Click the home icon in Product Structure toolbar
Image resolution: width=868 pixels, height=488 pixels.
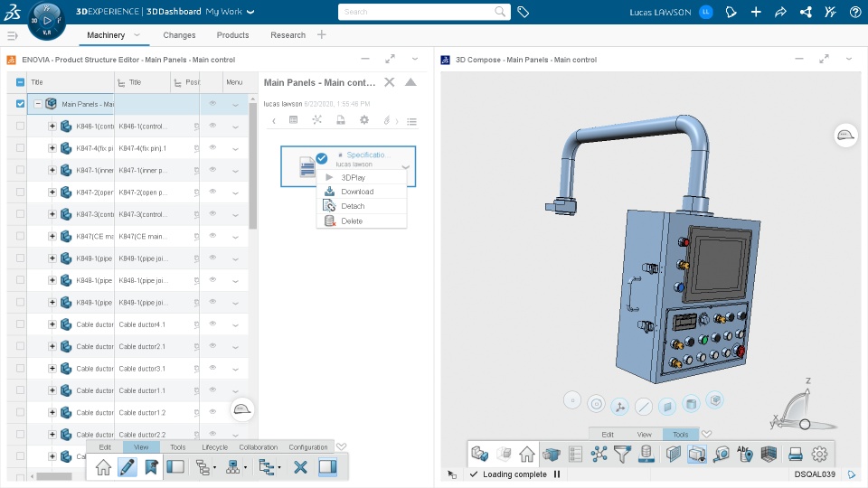[x=103, y=467]
